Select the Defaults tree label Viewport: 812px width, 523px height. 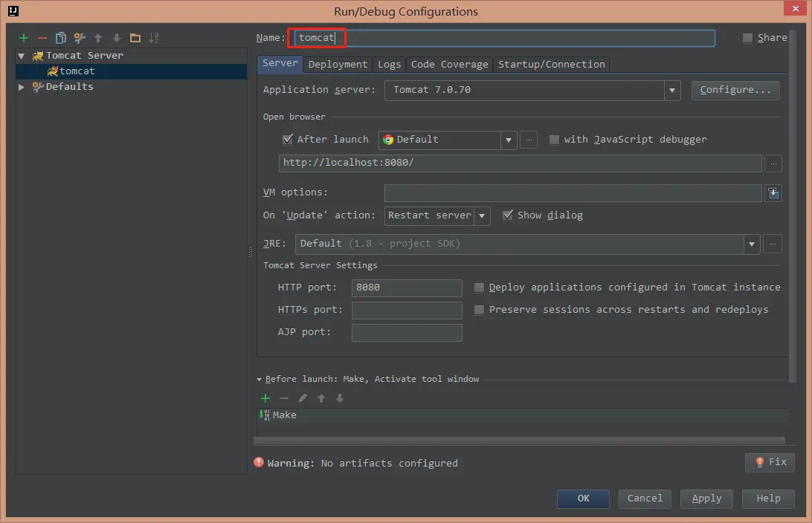(69, 86)
